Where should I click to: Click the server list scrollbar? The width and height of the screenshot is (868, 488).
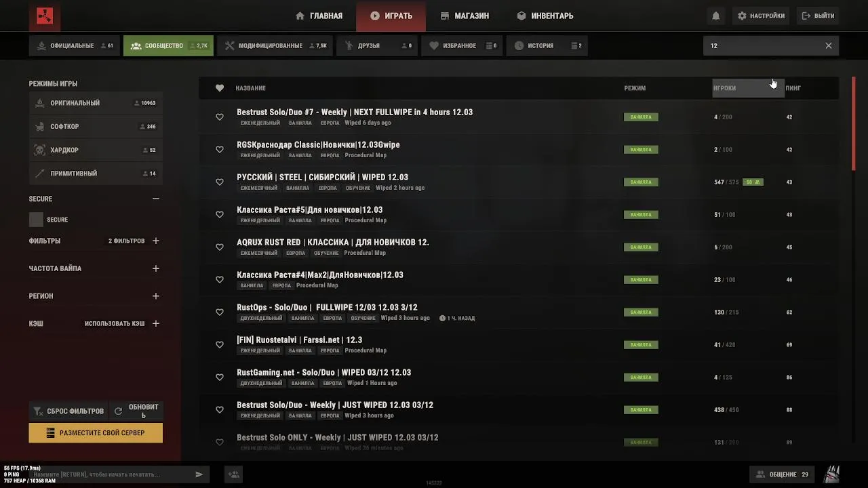(x=853, y=122)
